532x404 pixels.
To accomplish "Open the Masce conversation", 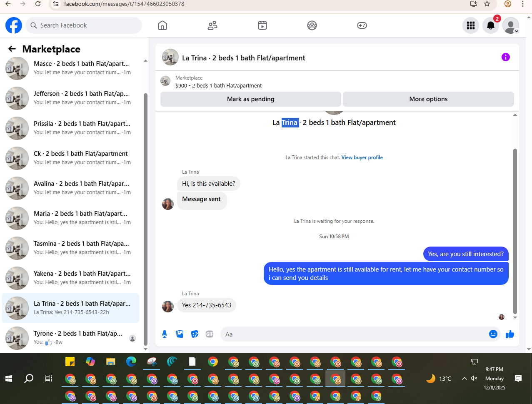I will [71, 68].
